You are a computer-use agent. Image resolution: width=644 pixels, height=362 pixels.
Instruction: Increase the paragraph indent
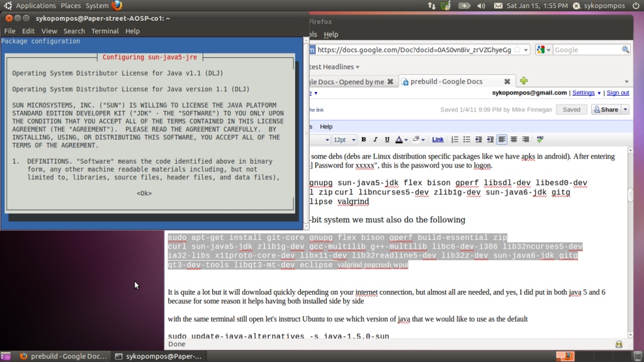tap(490, 140)
